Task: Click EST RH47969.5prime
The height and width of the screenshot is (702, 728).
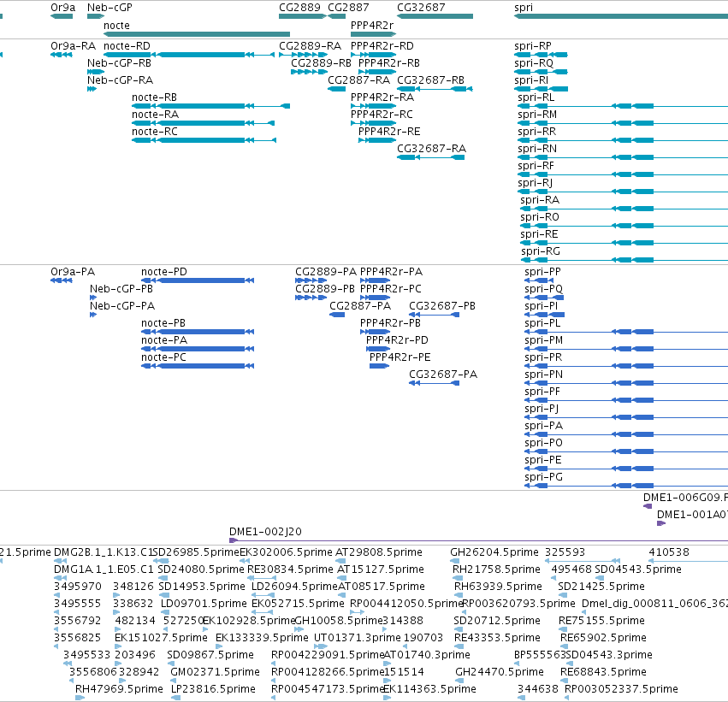Action: [x=80, y=698]
